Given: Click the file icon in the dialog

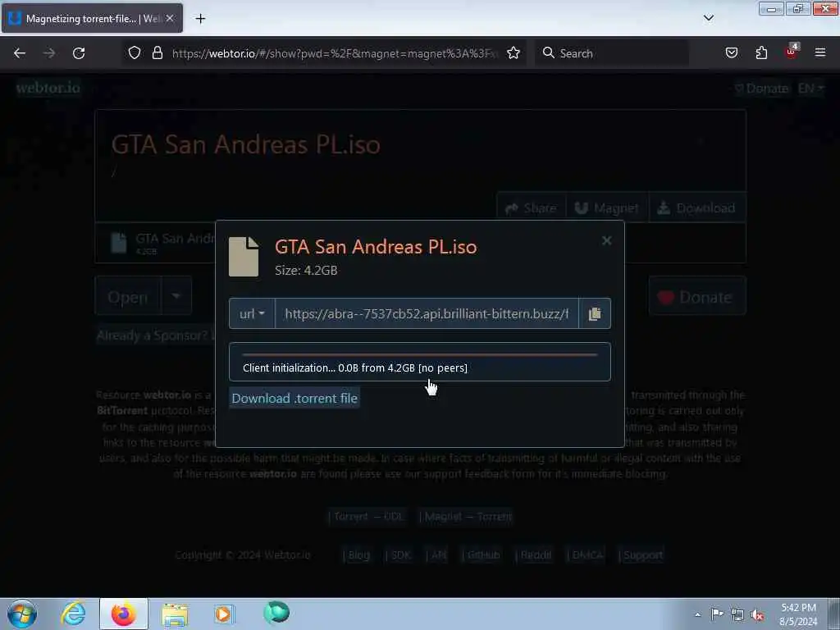Looking at the screenshot, I should (244, 257).
